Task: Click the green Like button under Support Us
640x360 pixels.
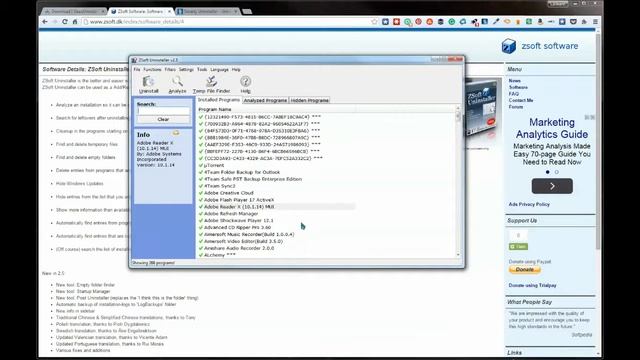Action: click(518, 247)
